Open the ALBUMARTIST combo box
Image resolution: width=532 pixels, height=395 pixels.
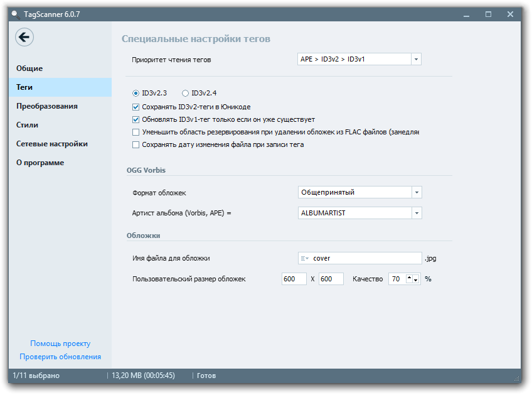pyautogui.click(x=417, y=213)
